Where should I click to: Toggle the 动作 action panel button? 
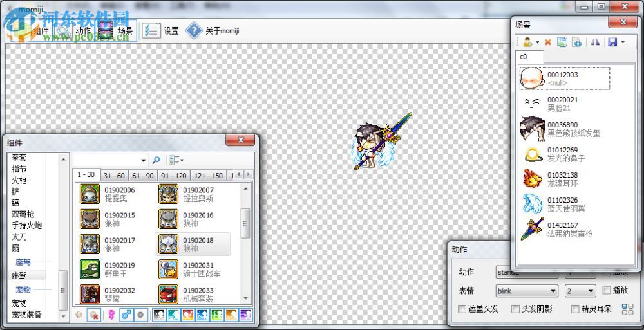pos(74,31)
